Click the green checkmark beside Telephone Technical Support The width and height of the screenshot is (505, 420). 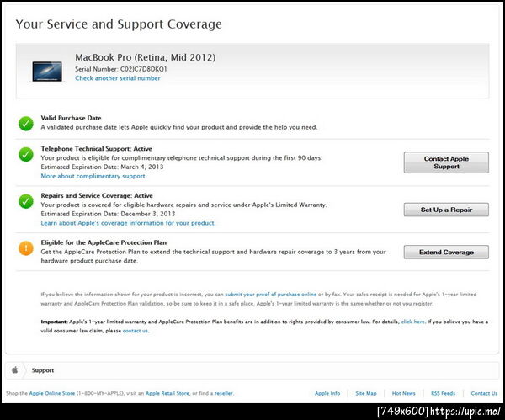pyautogui.click(x=26, y=155)
